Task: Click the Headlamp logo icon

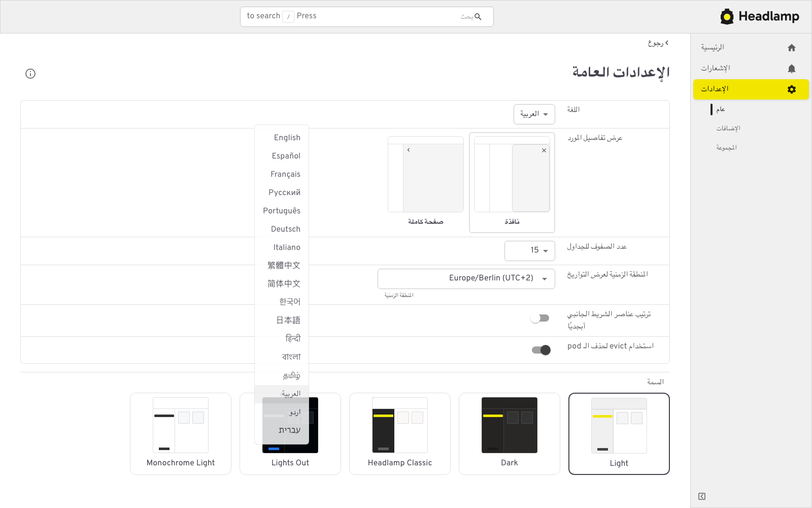Action: 727,17
